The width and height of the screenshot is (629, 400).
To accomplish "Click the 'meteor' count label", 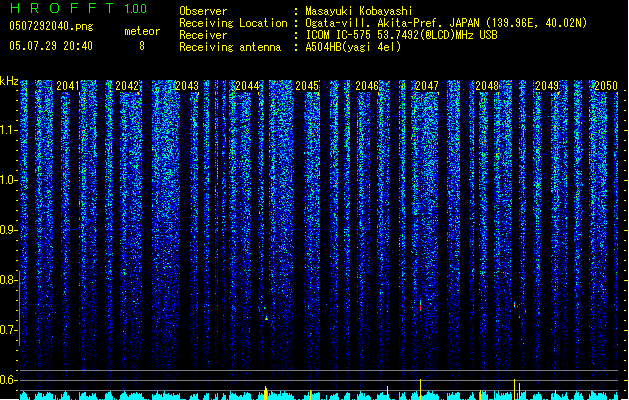I will point(142,31).
